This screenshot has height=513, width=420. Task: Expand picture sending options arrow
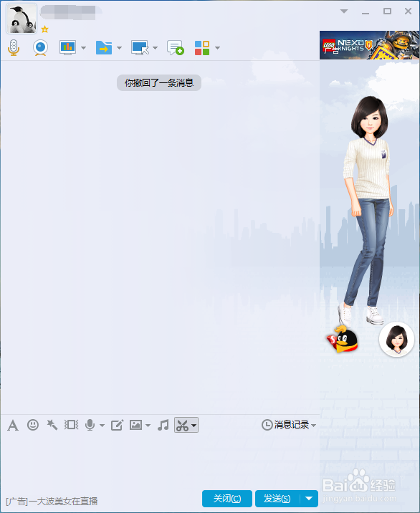click(148, 426)
